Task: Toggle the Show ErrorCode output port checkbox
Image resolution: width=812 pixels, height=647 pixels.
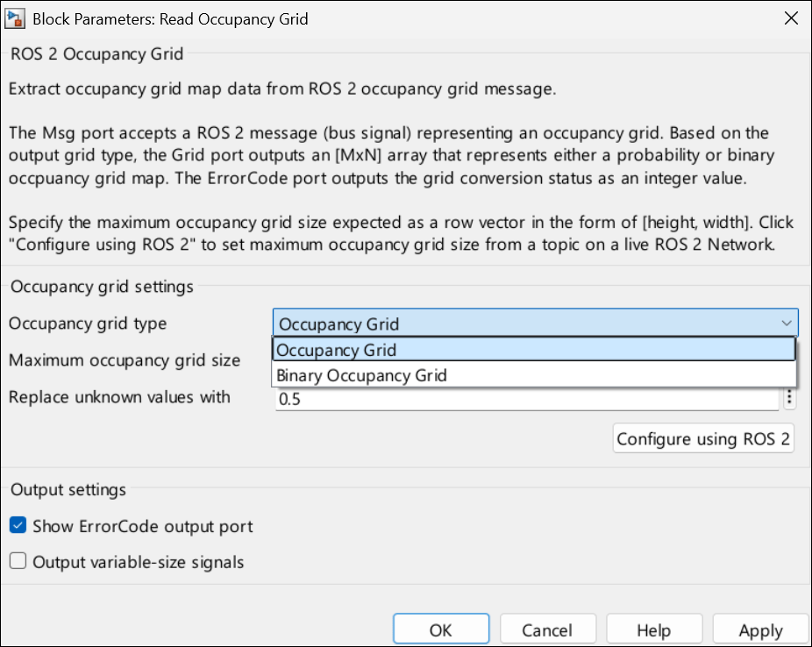Action: 18,526
